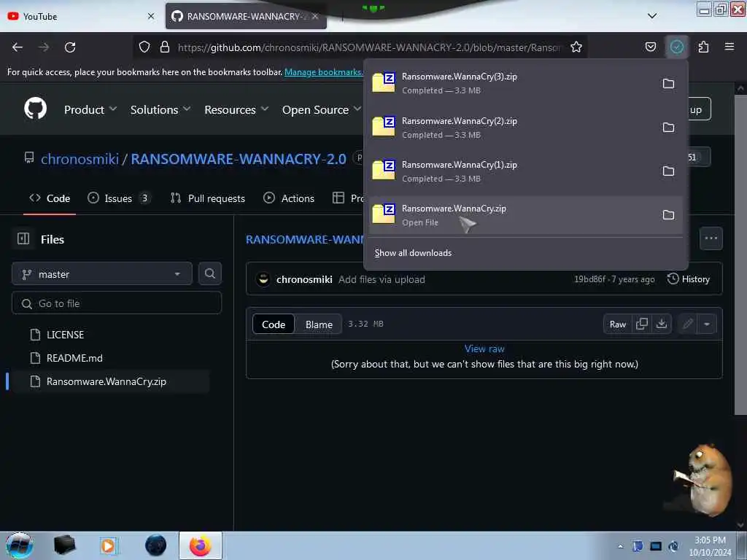Viewport: 747px width, 560px height.
Task: Open the list all tabs chevron
Action: [x=652, y=16]
